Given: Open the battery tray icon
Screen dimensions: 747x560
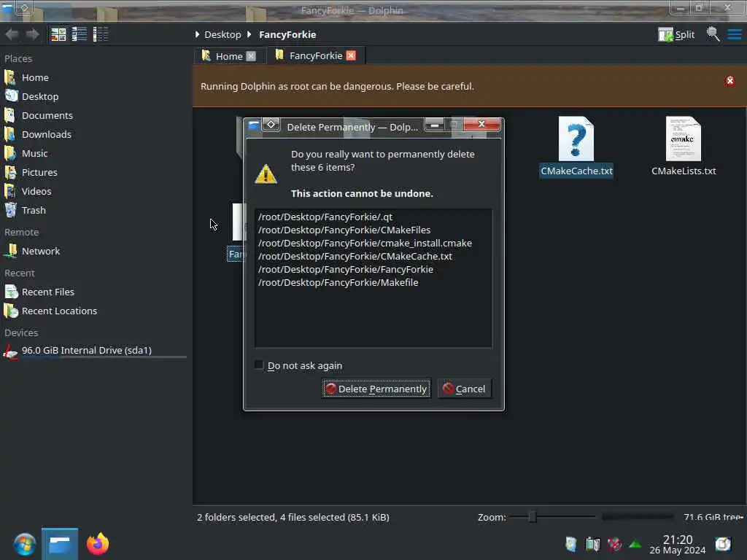Looking at the screenshot, I should [x=592, y=544].
